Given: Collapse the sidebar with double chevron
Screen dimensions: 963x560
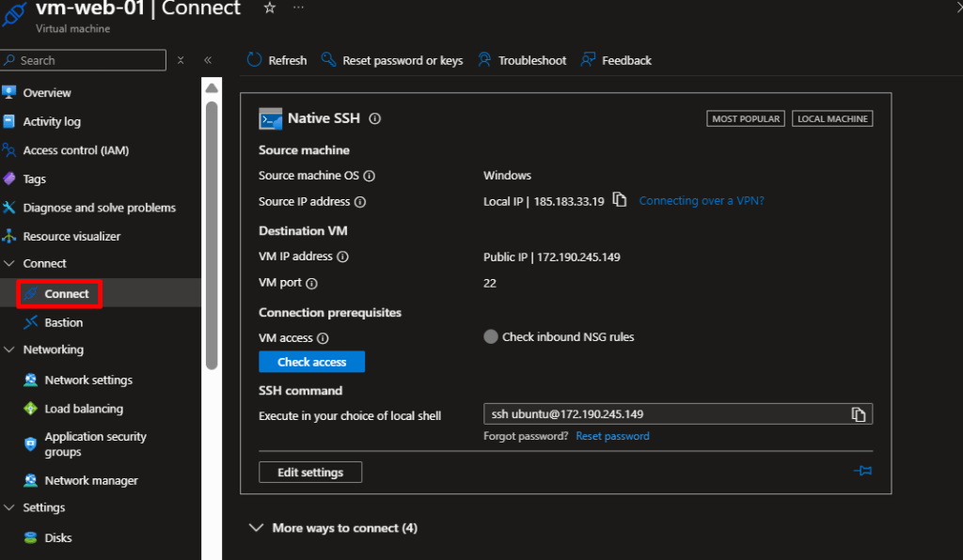Looking at the screenshot, I should [208, 60].
